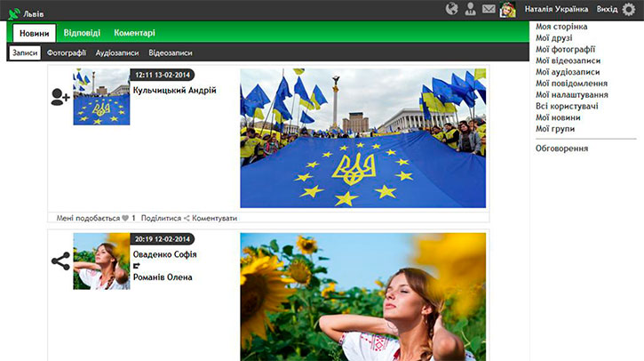The width and height of the screenshot is (644, 361).
Task: Click the 12:11 13-02-2014 timestamp
Action: coord(163,76)
